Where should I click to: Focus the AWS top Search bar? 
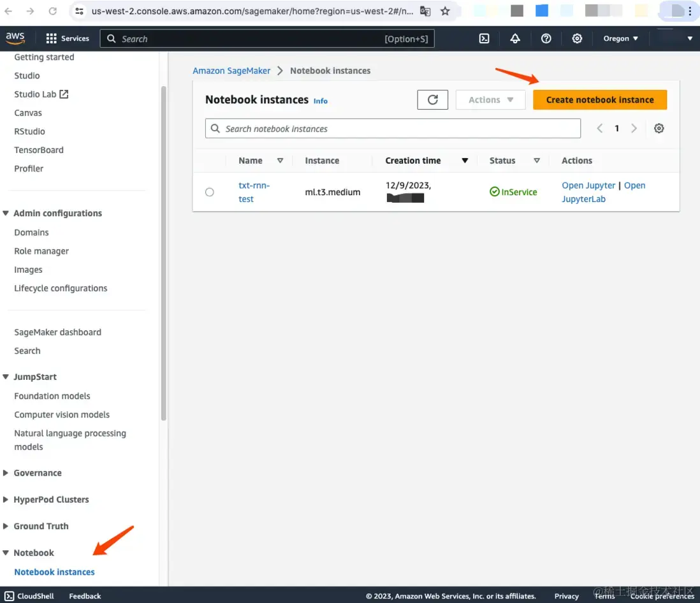pyautogui.click(x=267, y=39)
